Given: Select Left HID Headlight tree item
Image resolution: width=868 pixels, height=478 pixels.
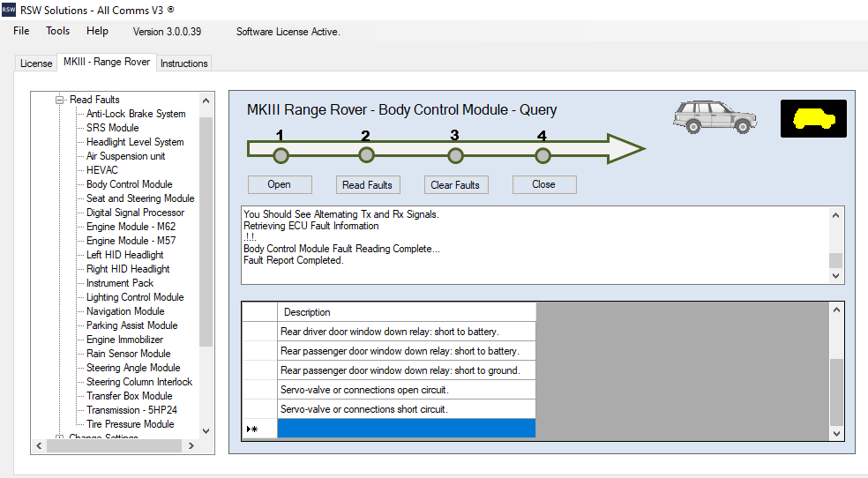Looking at the screenshot, I should click(x=124, y=255).
